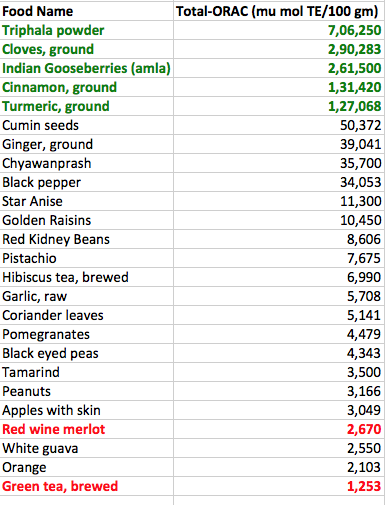Screen dimensions: 385x505
Task: Select the Green tea, brewed cell
Action: [87, 486]
